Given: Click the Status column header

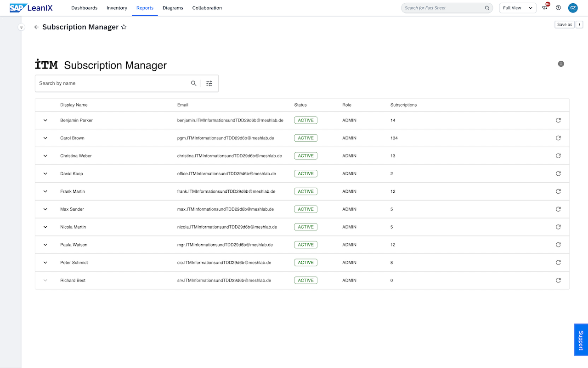Looking at the screenshot, I should click(x=300, y=105).
